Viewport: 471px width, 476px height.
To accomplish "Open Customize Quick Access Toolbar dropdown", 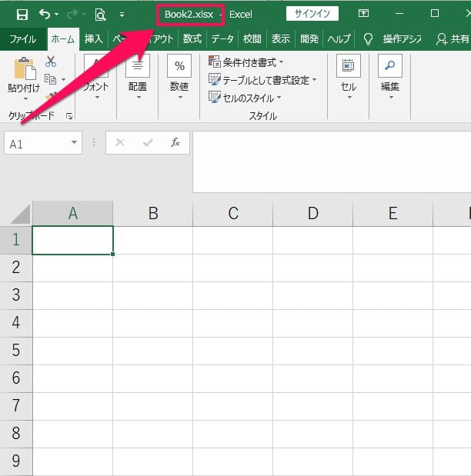I will 122,15.
